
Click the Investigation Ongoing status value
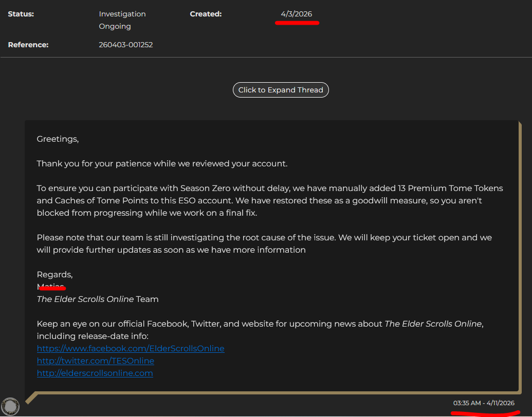click(122, 20)
